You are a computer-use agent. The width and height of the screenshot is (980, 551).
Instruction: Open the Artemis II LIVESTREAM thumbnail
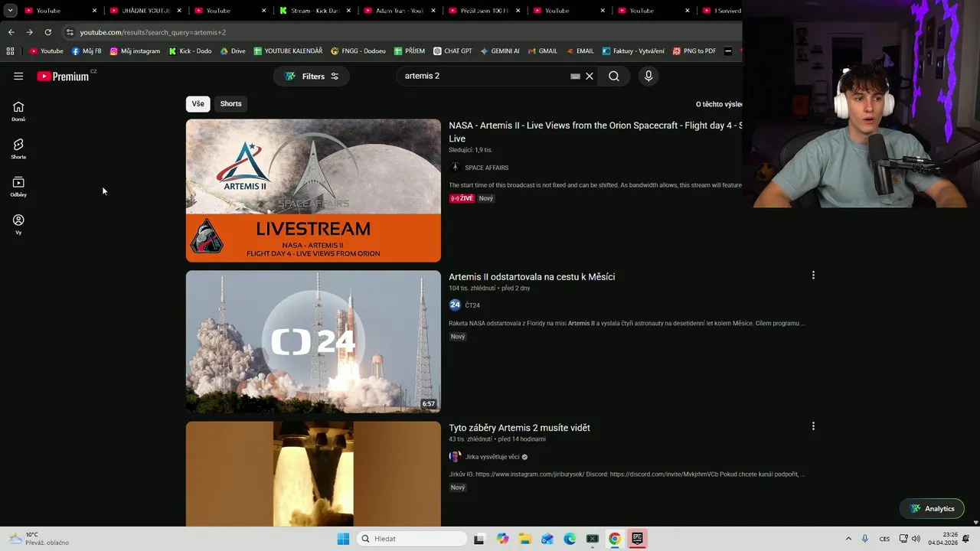click(313, 191)
